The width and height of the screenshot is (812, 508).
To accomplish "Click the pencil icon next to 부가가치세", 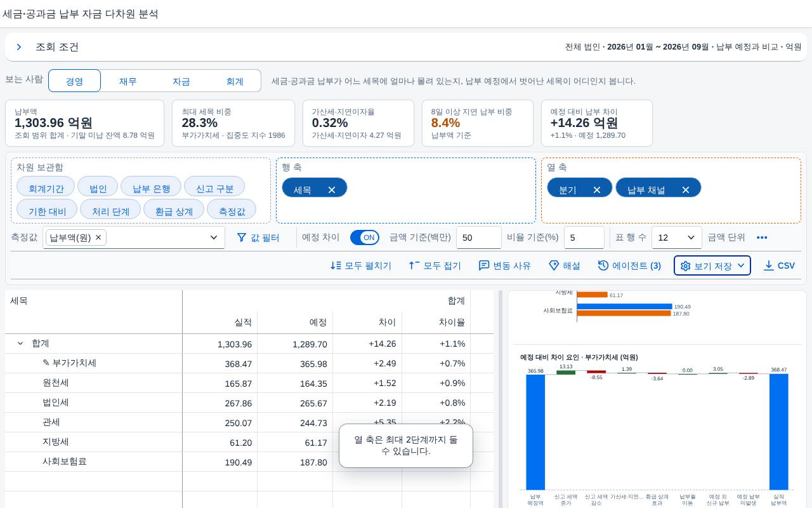I will pyautogui.click(x=46, y=363).
